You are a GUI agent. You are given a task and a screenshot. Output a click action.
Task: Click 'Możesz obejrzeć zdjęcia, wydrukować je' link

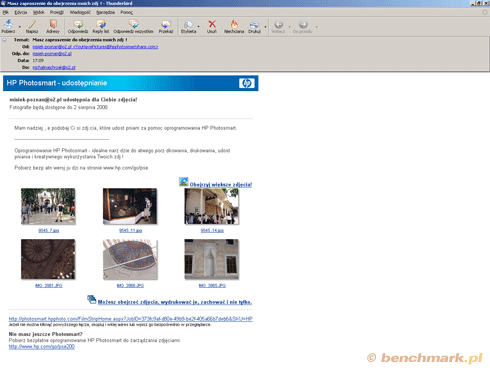click(x=175, y=302)
